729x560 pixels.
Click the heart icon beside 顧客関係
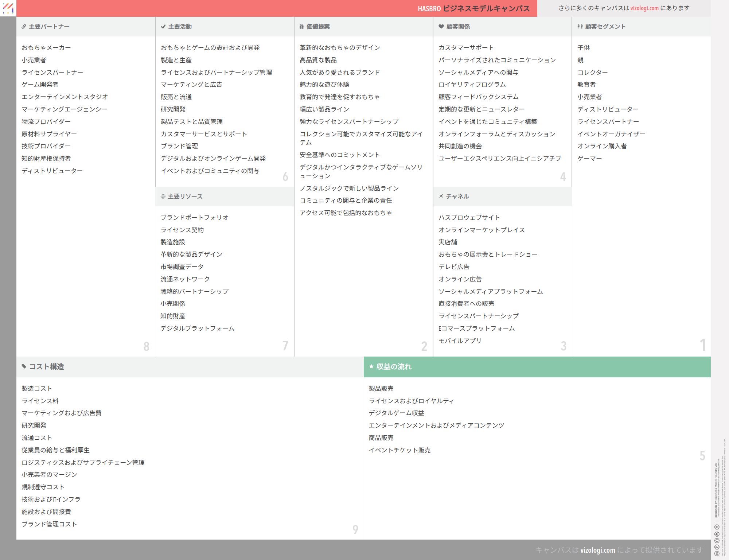pyautogui.click(x=441, y=27)
